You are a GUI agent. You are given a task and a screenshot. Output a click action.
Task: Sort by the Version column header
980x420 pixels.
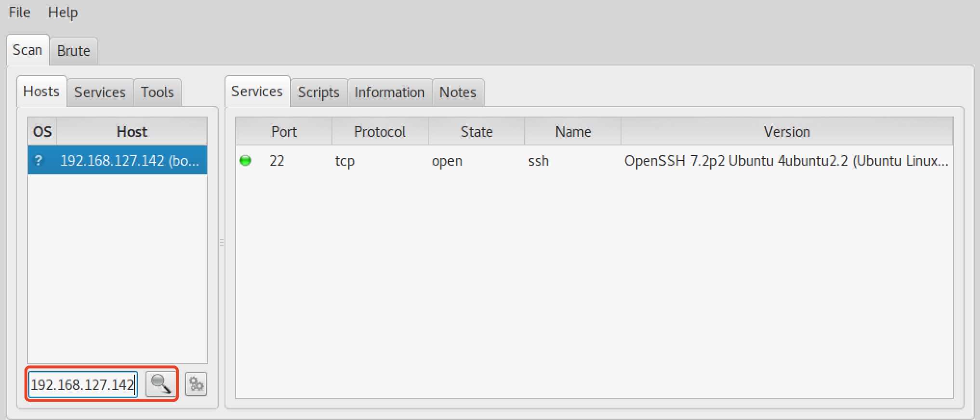(x=787, y=131)
